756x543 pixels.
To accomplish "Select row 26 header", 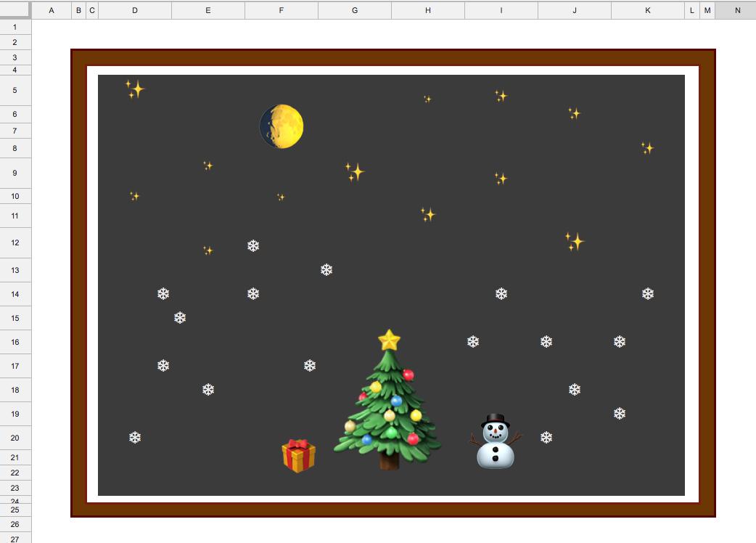I will coord(15,524).
